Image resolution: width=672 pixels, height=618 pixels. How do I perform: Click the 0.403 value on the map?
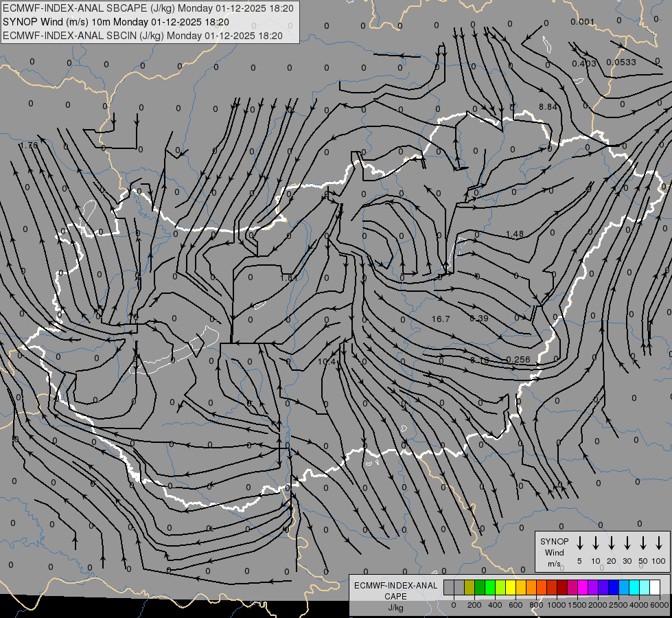click(x=584, y=63)
